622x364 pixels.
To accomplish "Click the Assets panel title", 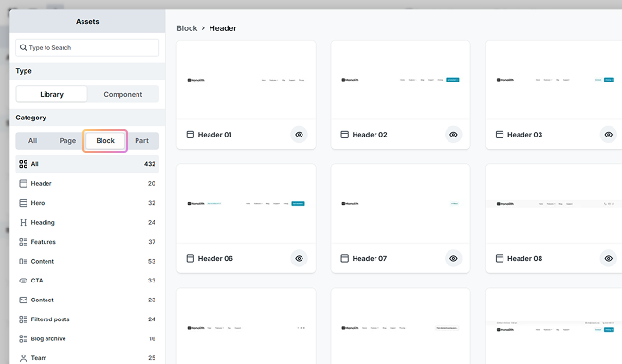I will 87,22.
